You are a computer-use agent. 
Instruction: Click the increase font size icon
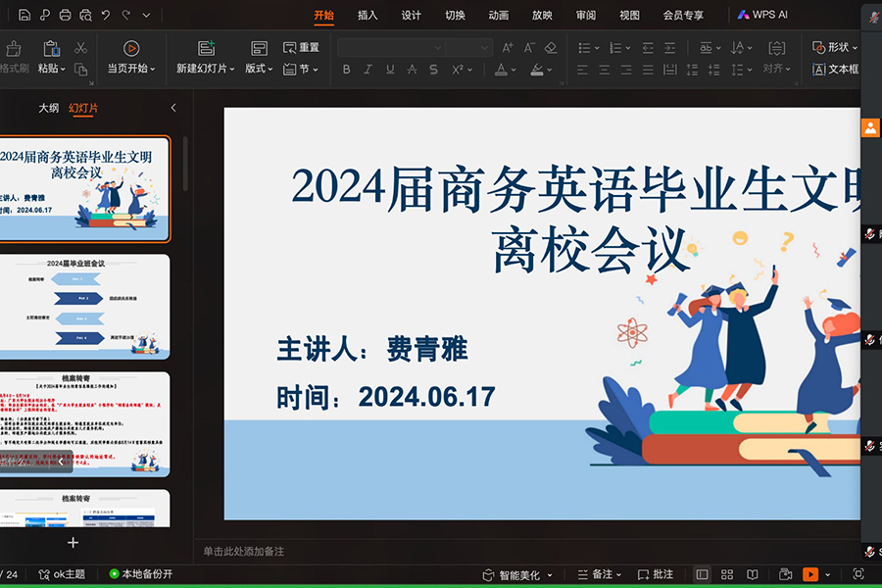pos(507,47)
